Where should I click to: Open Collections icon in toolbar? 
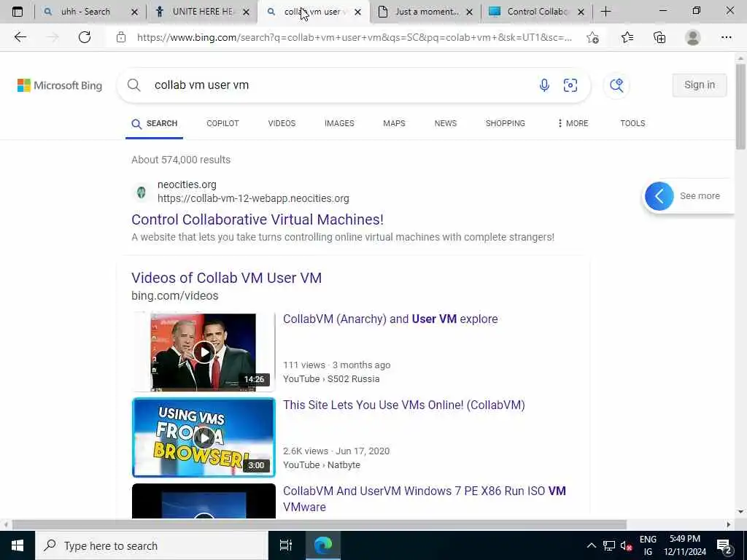(x=659, y=37)
